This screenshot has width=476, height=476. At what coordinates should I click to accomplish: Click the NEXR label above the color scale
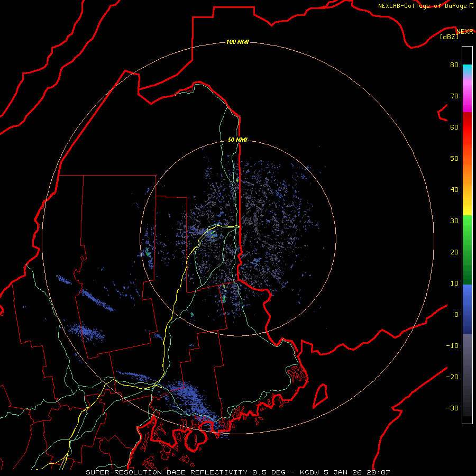(x=465, y=32)
